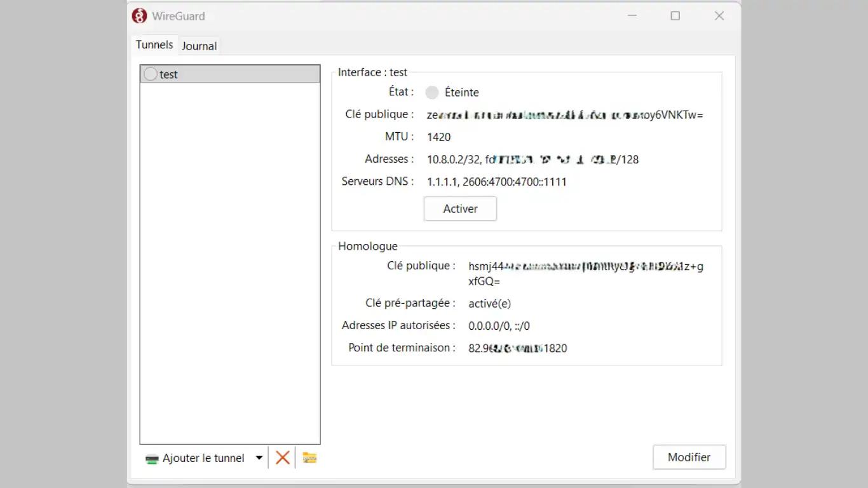Click the Modifier button
868x488 pixels.
(x=689, y=457)
